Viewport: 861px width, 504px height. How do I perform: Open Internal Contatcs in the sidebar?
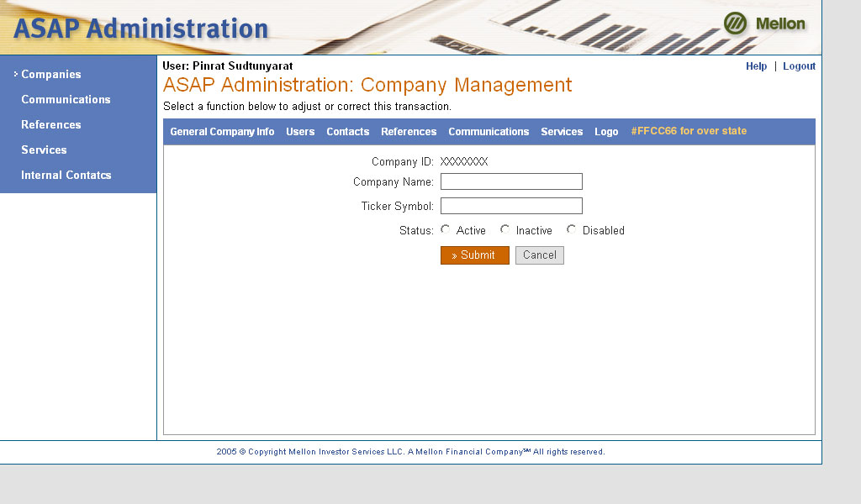(x=66, y=175)
